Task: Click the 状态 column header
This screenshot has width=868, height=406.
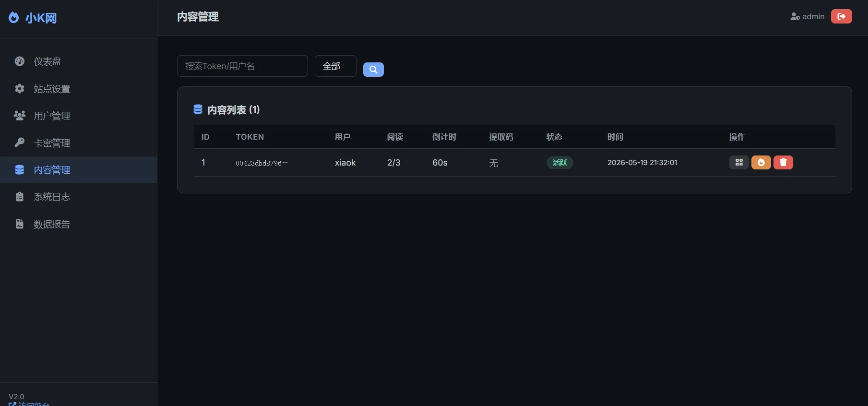Action: pos(554,137)
